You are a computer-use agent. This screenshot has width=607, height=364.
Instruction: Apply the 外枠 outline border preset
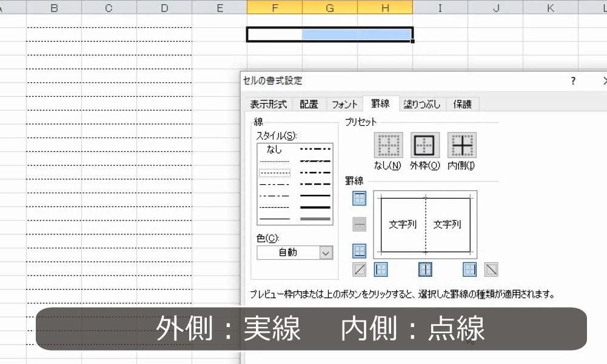424,144
